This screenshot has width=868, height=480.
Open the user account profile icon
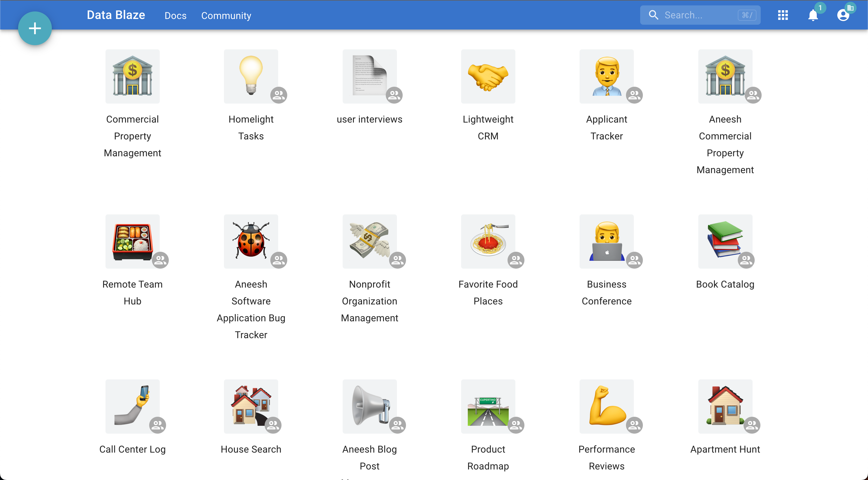point(843,15)
